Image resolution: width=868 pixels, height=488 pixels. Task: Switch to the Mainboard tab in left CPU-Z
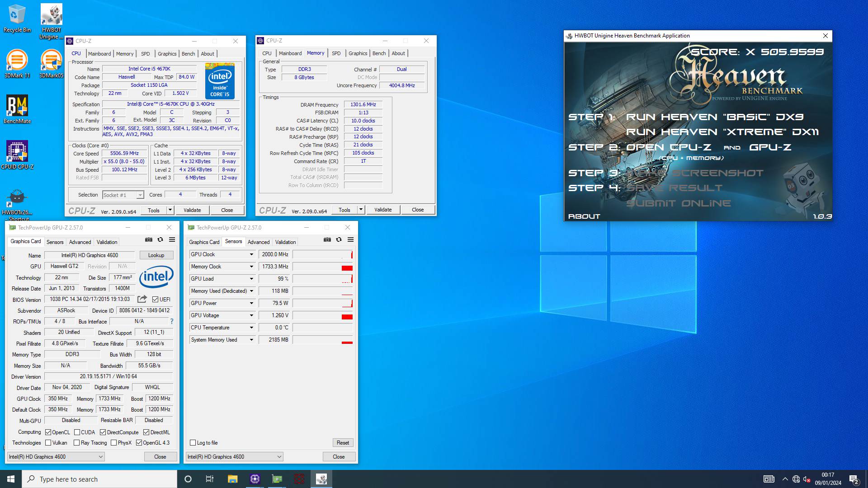click(99, 54)
